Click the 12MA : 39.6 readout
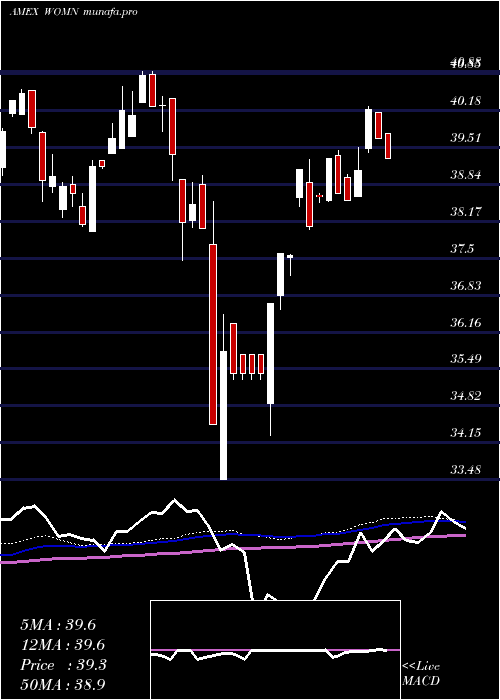500x700 pixels. (62, 645)
